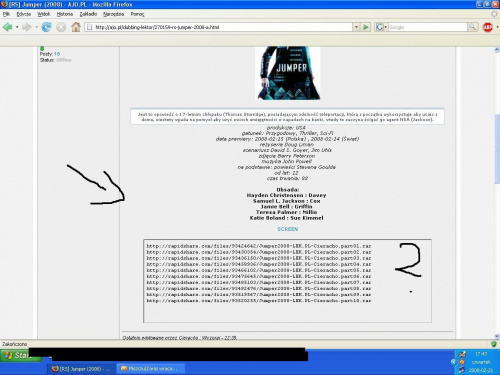Click in the Google search field

point(427,27)
